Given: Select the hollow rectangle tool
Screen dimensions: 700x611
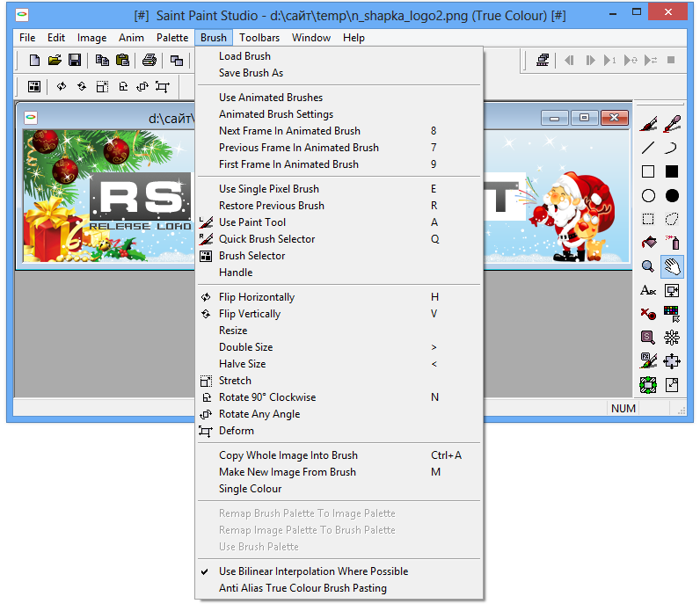Looking at the screenshot, I should 648,171.
